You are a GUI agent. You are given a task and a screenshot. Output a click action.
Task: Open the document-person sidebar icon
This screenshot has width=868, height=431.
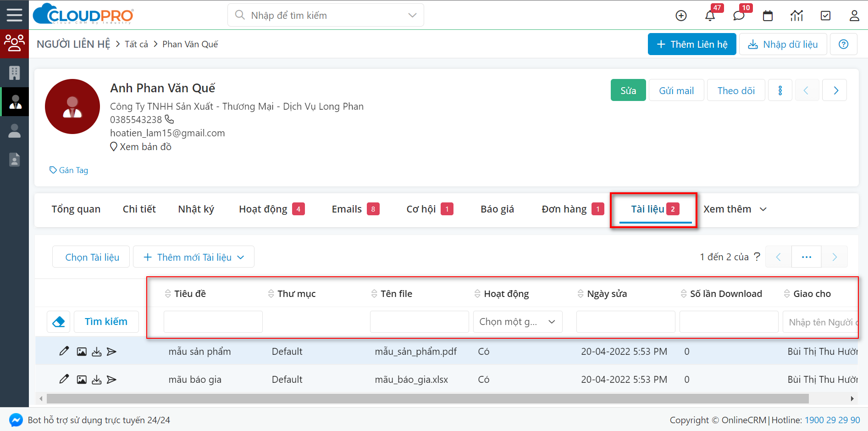click(14, 160)
